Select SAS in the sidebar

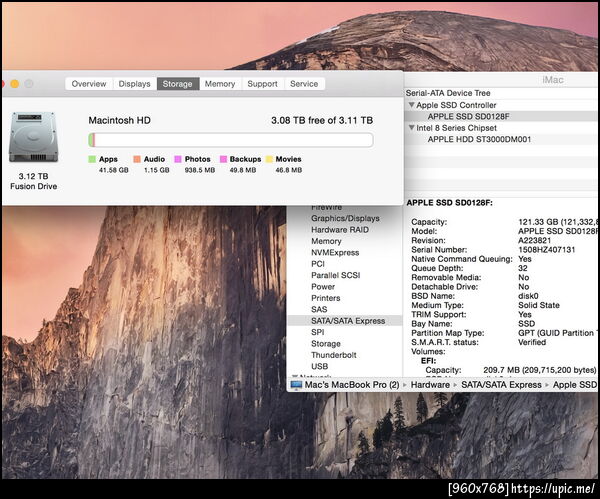coord(319,309)
